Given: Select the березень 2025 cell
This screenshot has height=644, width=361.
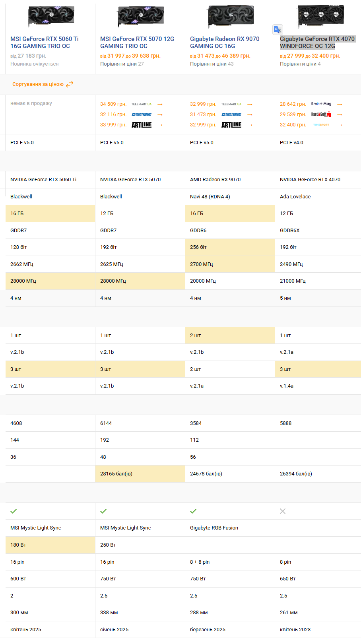Looking at the screenshot, I should point(230,630).
